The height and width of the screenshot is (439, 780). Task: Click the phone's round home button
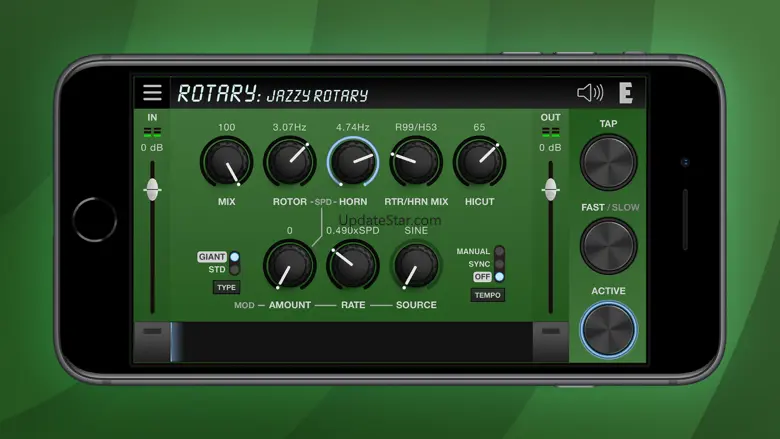point(95,220)
